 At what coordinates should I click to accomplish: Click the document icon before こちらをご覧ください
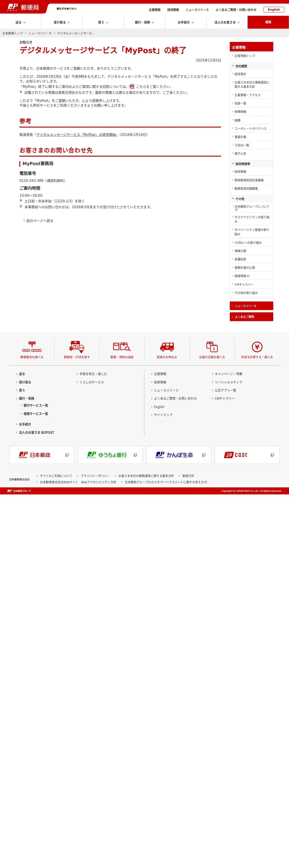coord(131,87)
